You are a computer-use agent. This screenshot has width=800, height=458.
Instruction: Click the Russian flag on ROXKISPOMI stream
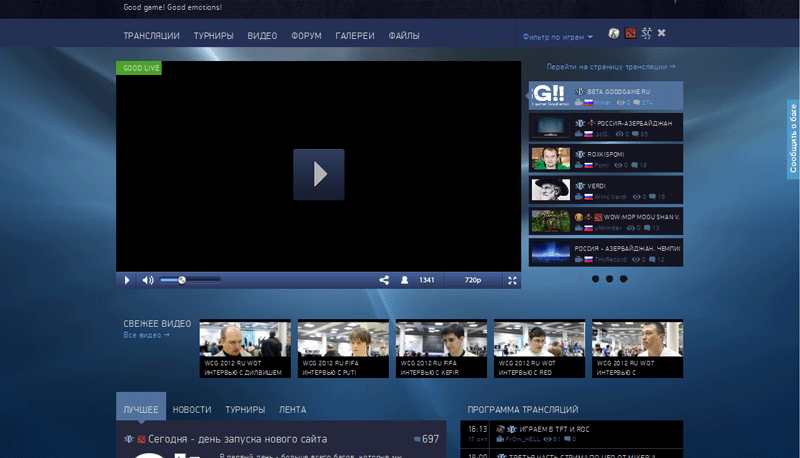[x=588, y=165]
